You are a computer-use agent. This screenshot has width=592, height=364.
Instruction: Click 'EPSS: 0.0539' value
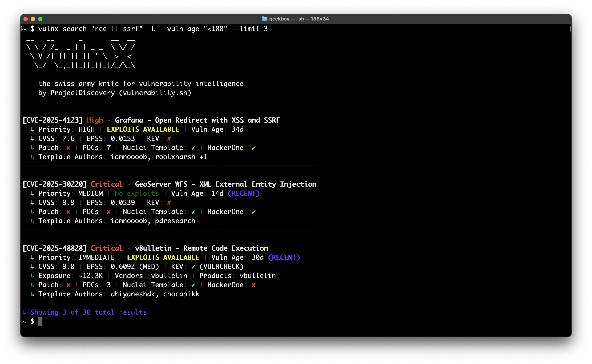coord(111,202)
